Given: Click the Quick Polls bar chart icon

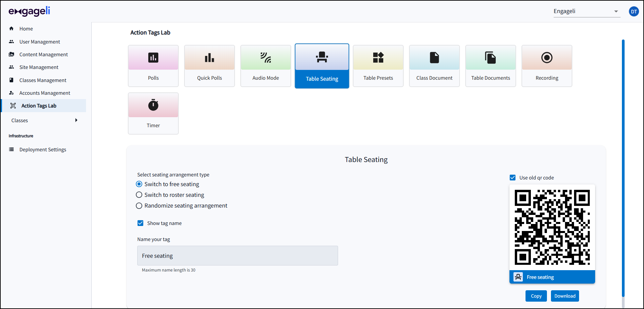Looking at the screenshot, I should point(210,58).
